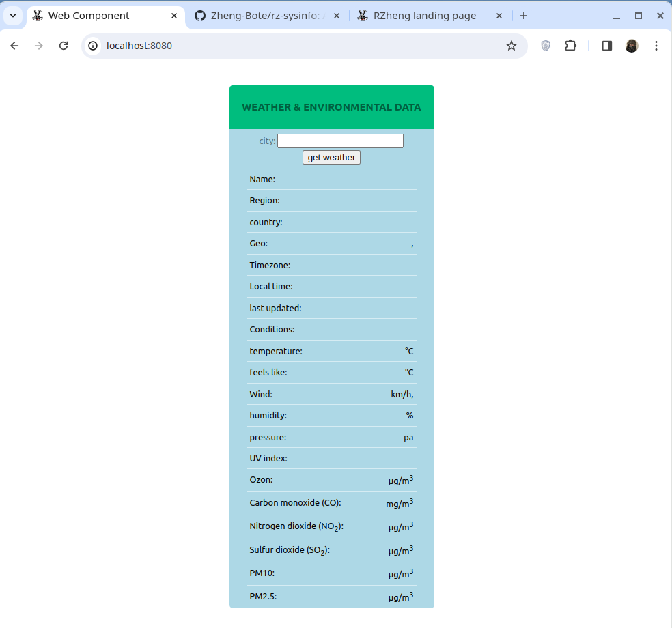Click the Ozon: label
Image resolution: width=672 pixels, height=628 pixels.
click(x=261, y=480)
